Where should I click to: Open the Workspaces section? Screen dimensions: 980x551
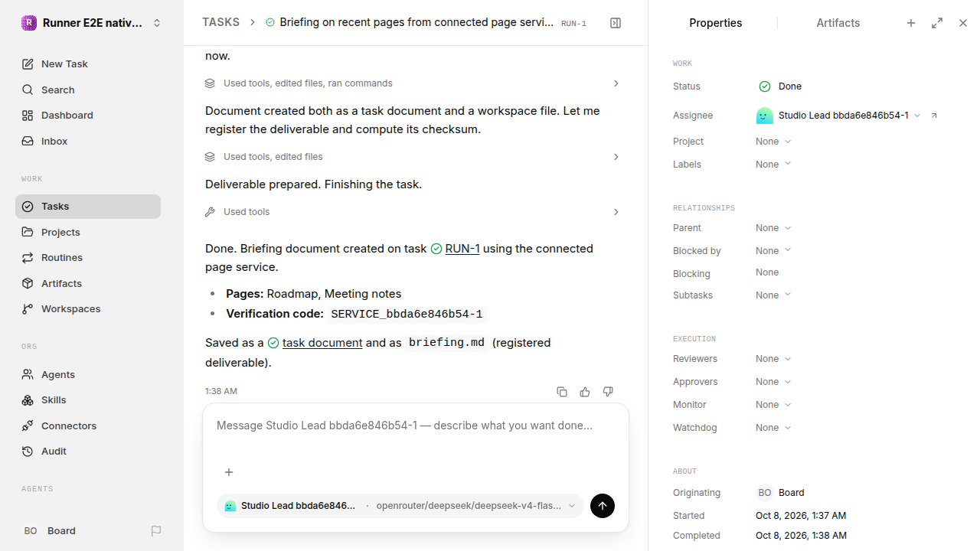coord(88,309)
